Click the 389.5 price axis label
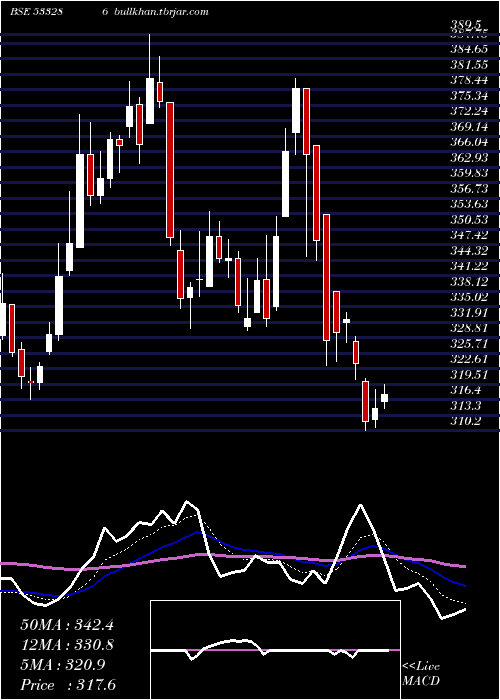Viewport: 500px width, 700px height. [x=467, y=25]
